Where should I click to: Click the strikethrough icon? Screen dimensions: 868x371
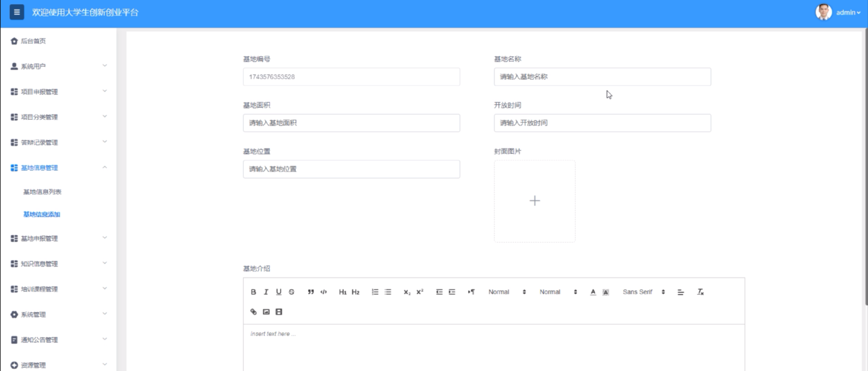pyautogui.click(x=292, y=292)
